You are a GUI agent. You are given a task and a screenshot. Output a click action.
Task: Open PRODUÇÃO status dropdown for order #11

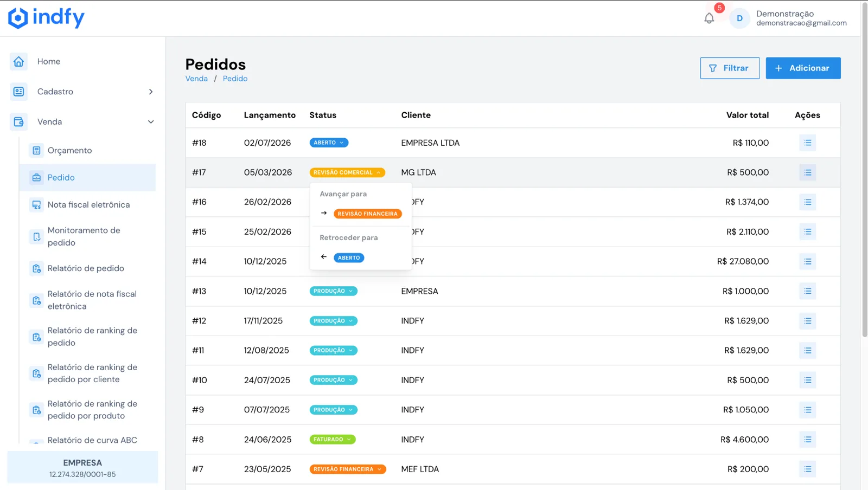coord(333,350)
